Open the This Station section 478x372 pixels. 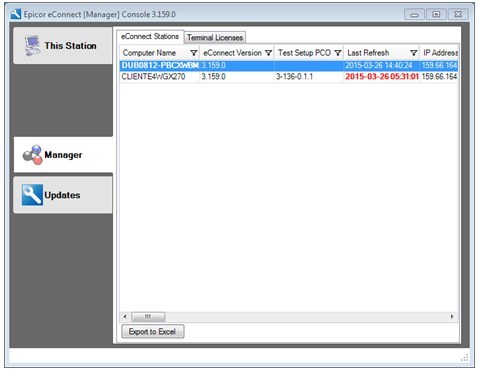pyautogui.click(x=63, y=46)
